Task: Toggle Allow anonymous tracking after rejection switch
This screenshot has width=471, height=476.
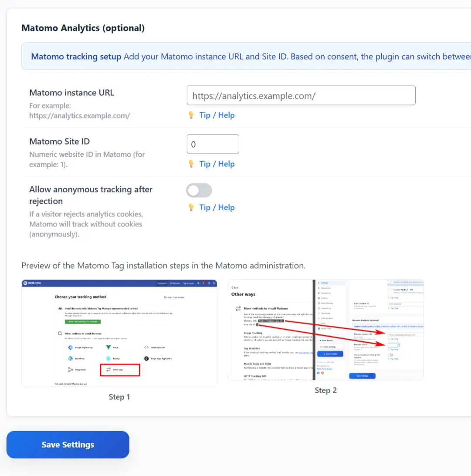Action: pos(199,190)
